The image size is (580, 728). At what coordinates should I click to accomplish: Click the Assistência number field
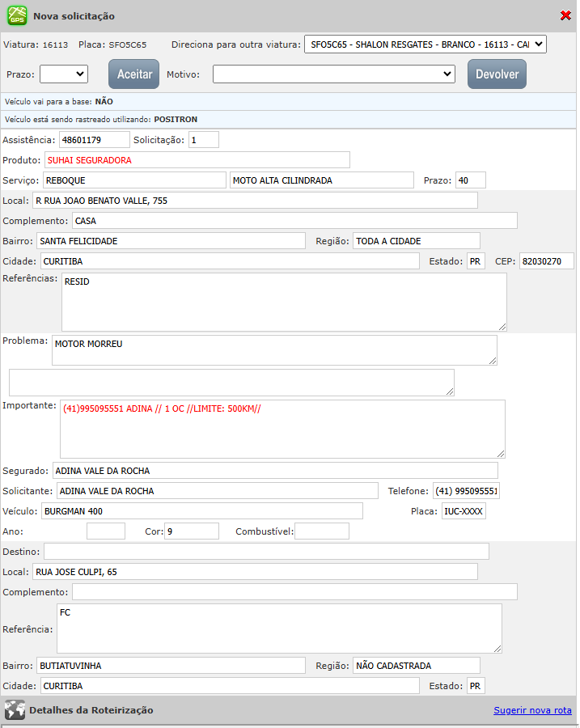pos(94,140)
